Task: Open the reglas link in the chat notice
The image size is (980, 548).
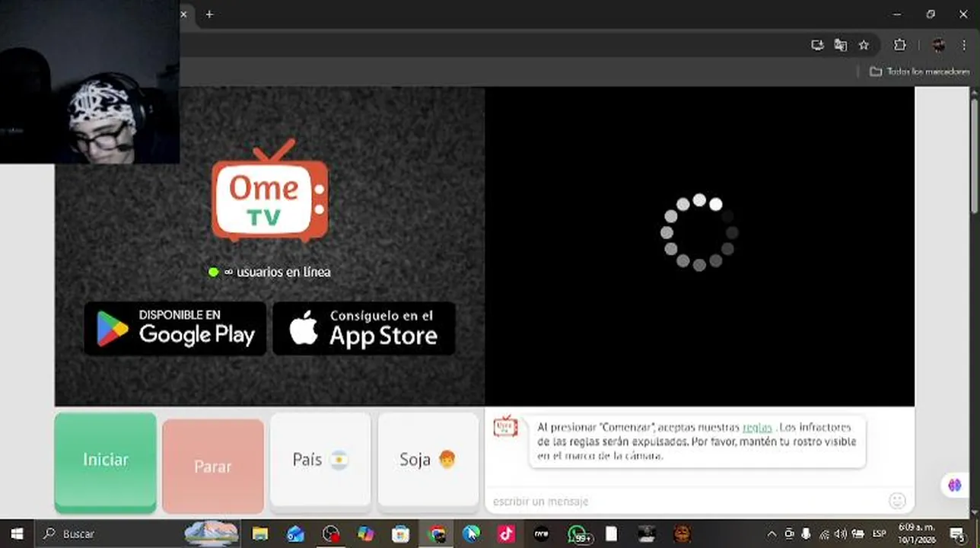Action: pos(757,428)
